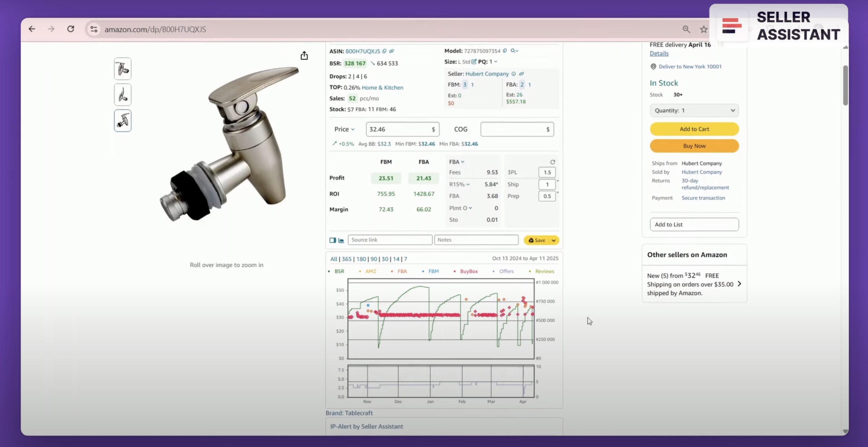Click the chart icon left of Source link
Viewport: 868px width, 447px height.
pos(341,240)
